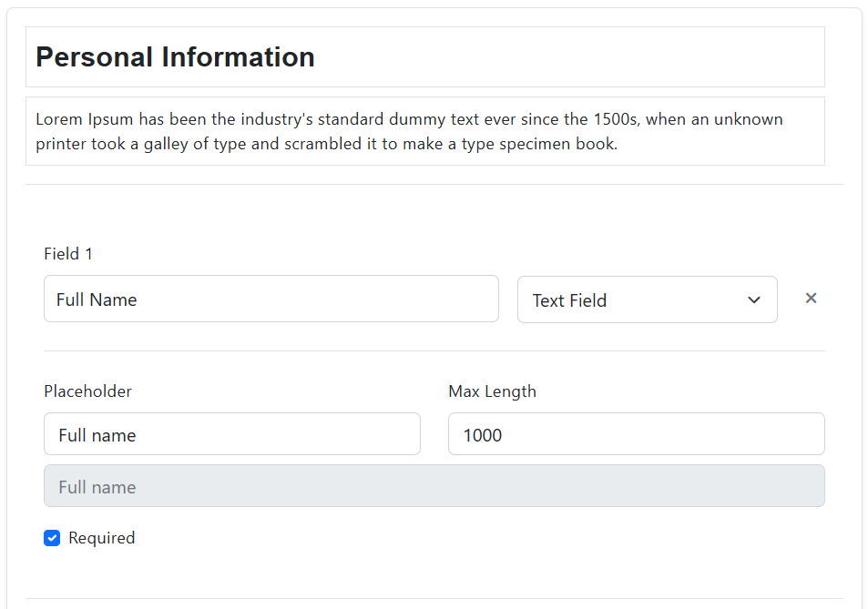Screen dimensions: 868x609
Task: Click the Max Length input showing 1000
Action: 636,434
